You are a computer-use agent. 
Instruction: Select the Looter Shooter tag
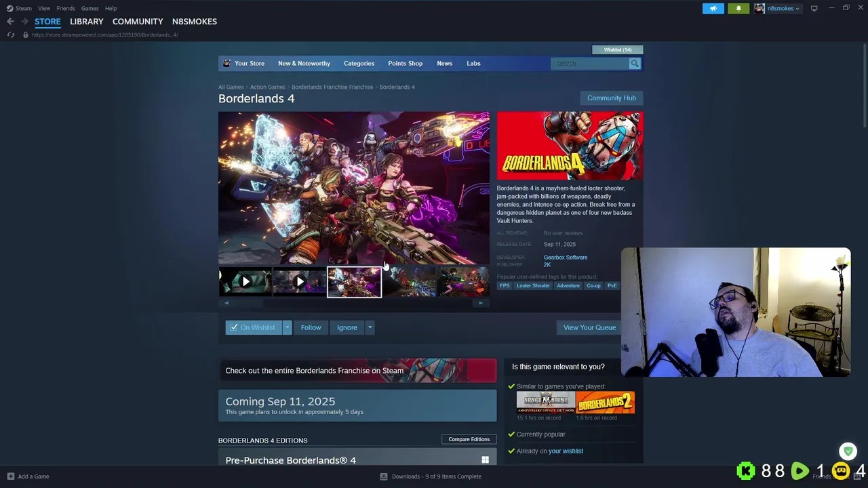[x=533, y=286]
